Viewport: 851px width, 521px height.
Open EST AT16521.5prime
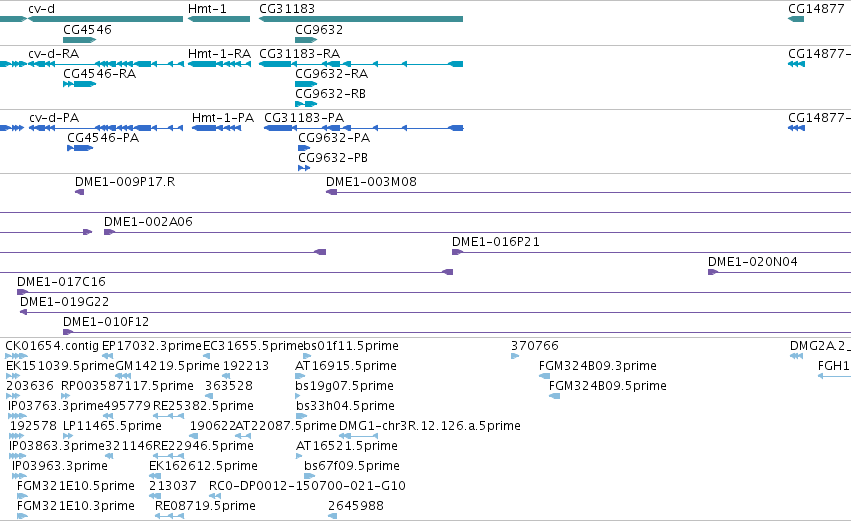pyautogui.click(x=299, y=456)
